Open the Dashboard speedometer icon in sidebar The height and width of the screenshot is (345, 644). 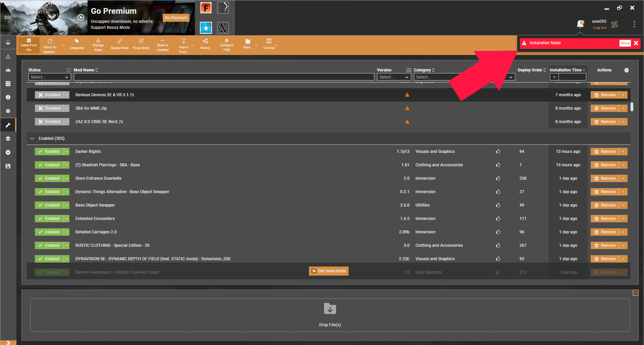pos(8,43)
